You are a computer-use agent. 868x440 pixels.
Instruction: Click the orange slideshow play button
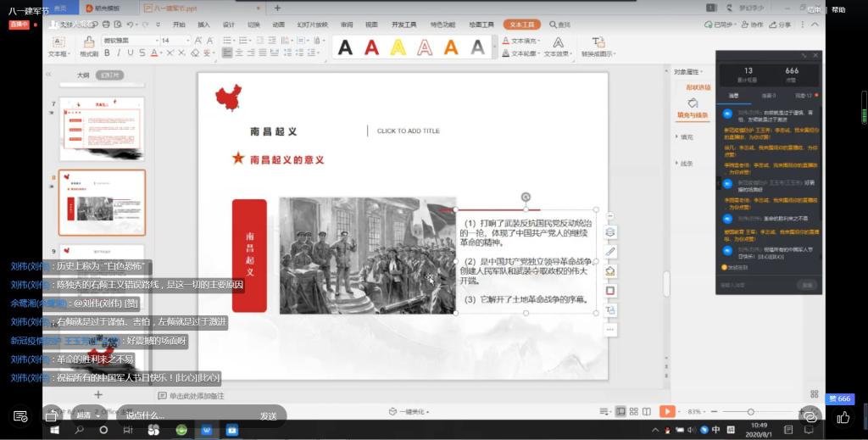(667, 411)
